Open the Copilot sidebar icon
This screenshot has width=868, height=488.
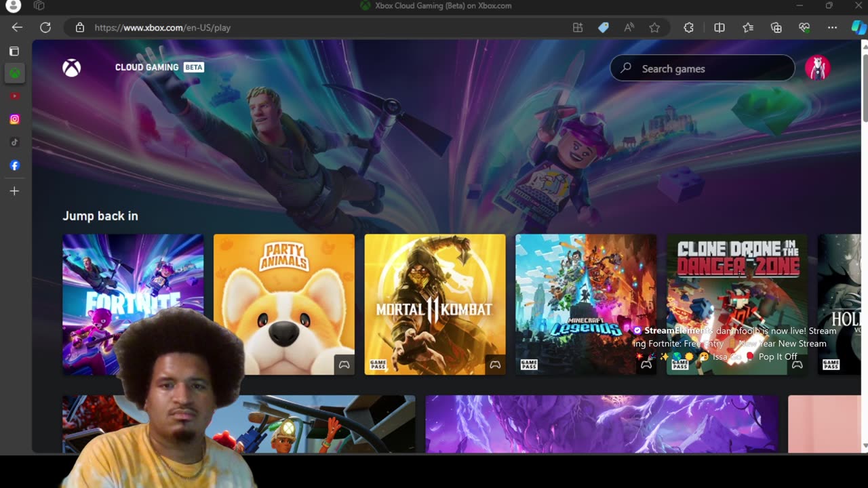point(859,28)
